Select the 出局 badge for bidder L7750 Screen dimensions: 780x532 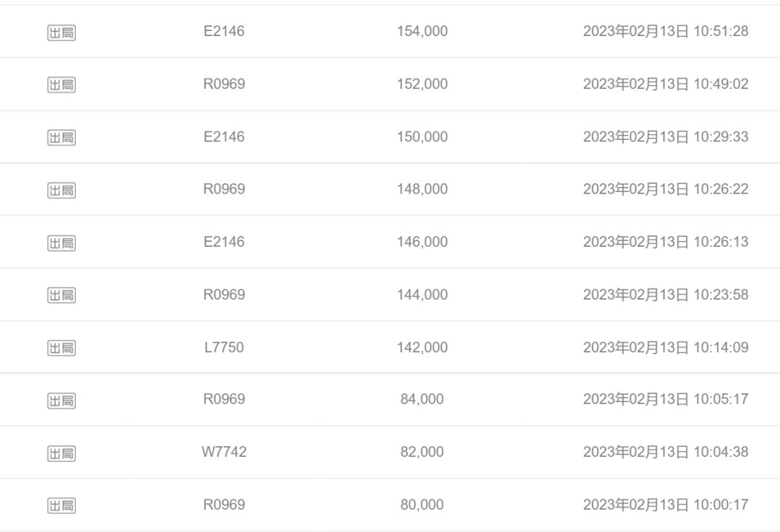click(x=61, y=348)
